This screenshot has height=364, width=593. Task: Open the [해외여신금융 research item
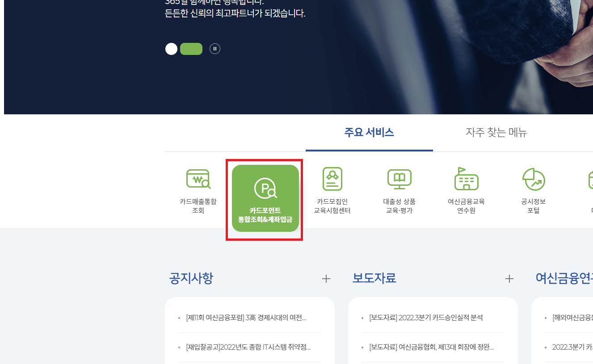pyautogui.click(x=572, y=318)
